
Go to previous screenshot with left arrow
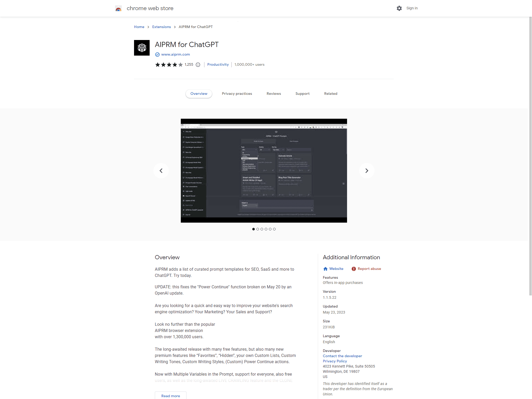tap(161, 171)
